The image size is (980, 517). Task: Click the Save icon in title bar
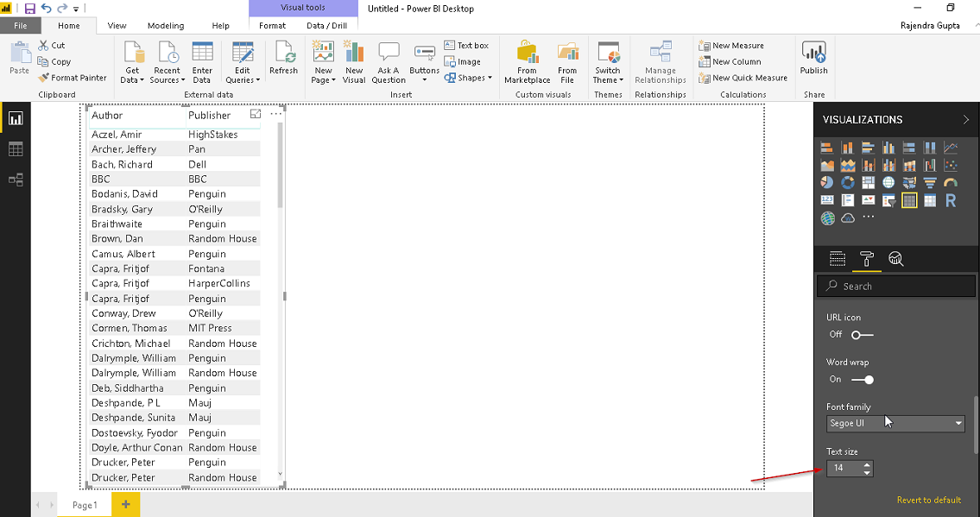pyautogui.click(x=29, y=8)
